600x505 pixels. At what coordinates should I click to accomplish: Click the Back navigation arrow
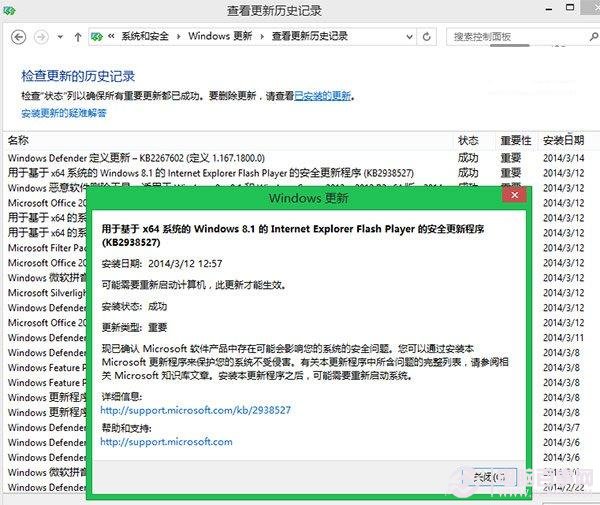[x=17, y=36]
